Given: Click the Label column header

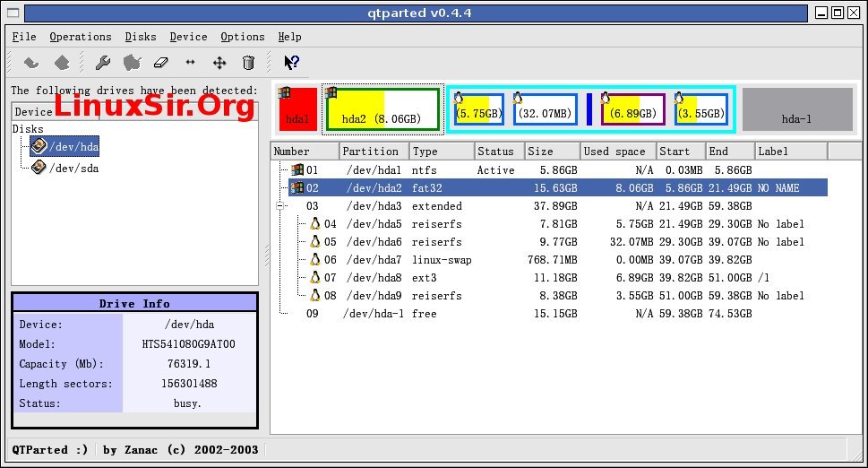Looking at the screenshot, I should pos(791,152).
